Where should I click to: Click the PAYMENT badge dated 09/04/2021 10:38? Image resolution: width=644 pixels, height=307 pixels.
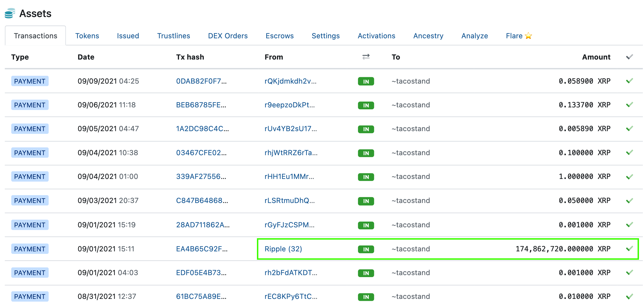point(30,153)
